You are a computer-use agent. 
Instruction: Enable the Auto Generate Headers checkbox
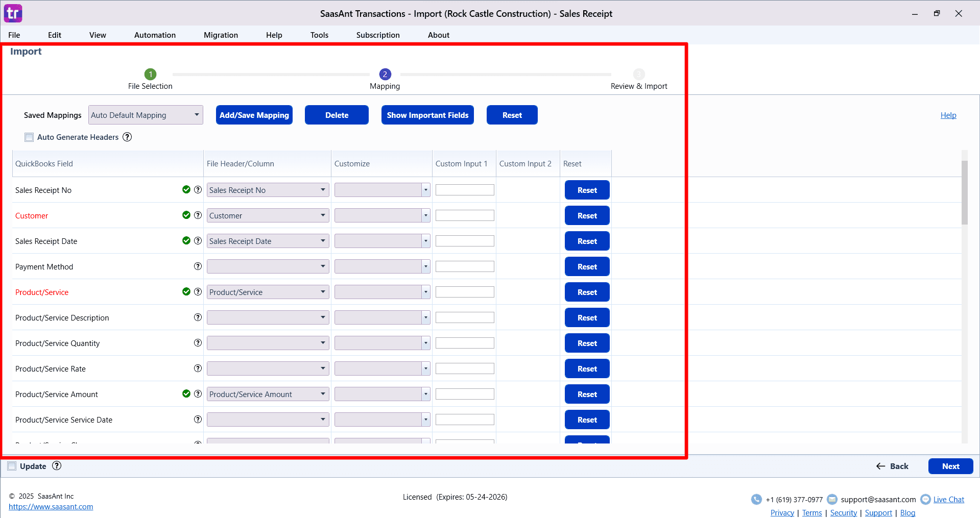tap(29, 137)
